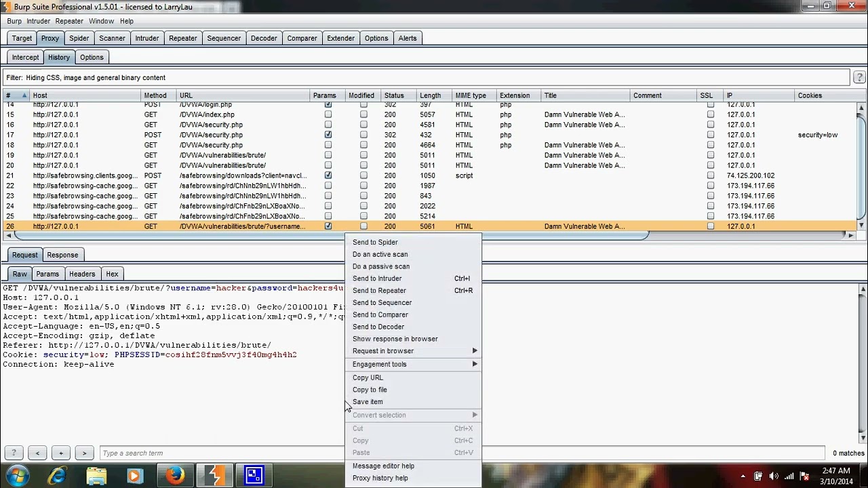Toggle Params checkbox for row 26

[x=328, y=226]
